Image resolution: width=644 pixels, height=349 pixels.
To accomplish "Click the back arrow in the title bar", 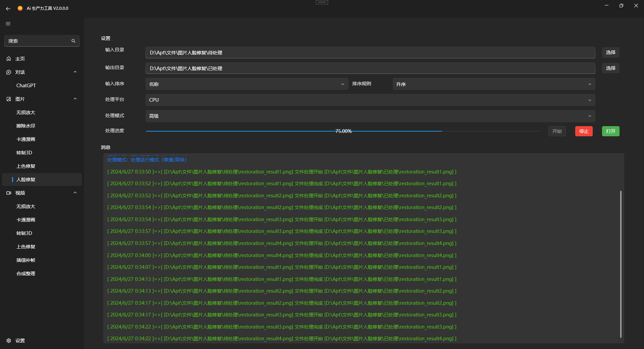I will (x=8, y=8).
